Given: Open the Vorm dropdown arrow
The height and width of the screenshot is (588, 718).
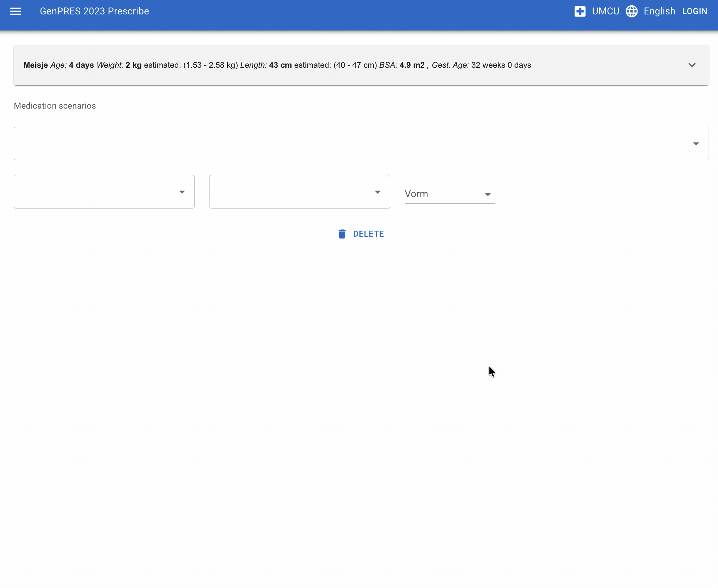Looking at the screenshot, I should point(487,194).
